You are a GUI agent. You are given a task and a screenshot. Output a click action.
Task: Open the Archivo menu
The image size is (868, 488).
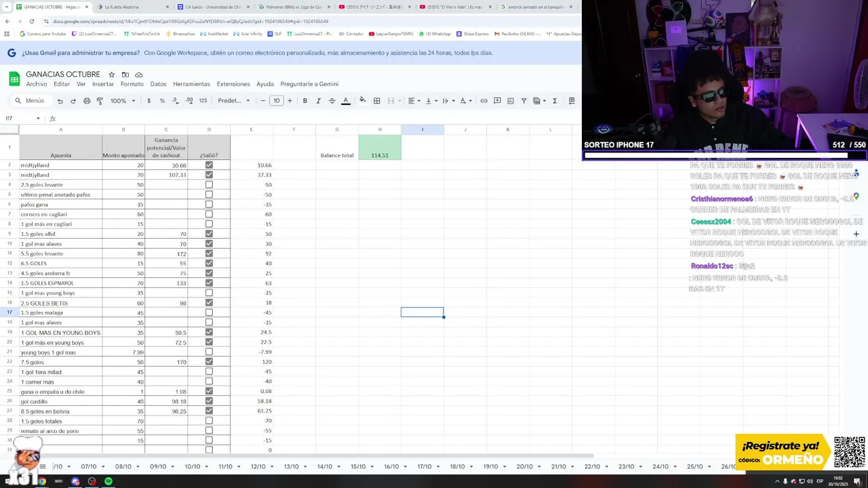(x=37, y=84)
